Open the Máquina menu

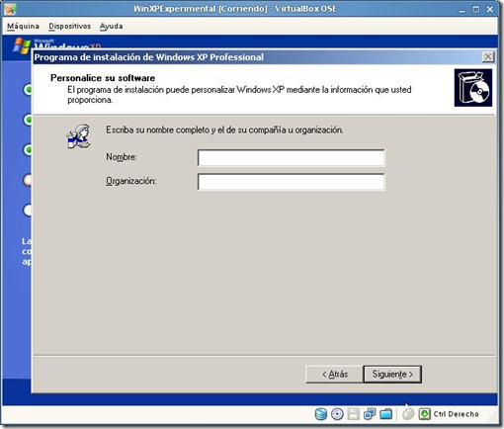coord(23,26)
